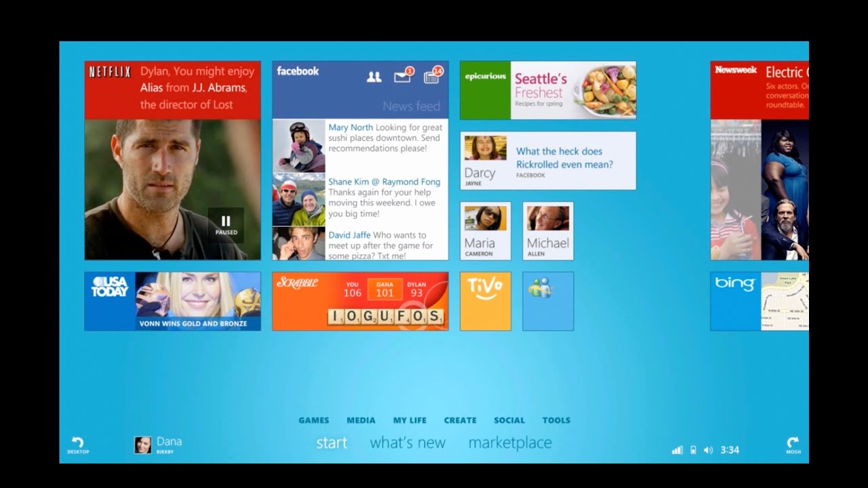Click the facebook logo in the tile header
This screenshot has width=868, height=488.
298,71
